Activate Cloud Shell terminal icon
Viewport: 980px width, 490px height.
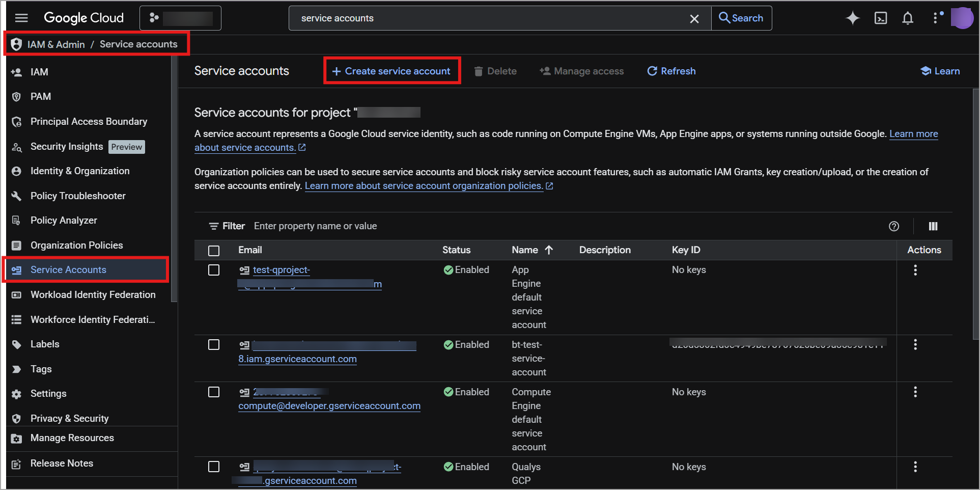[880, 18]
